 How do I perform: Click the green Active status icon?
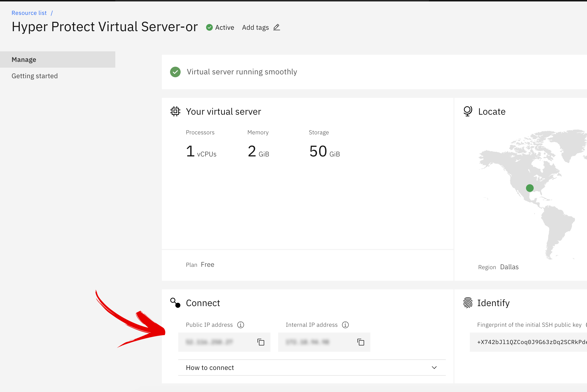pos(209,28)
